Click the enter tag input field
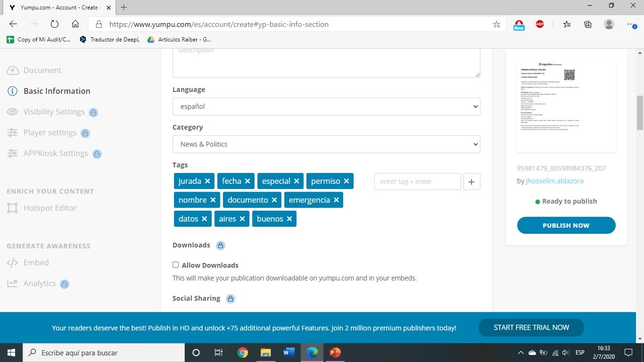 pos(417,182)
